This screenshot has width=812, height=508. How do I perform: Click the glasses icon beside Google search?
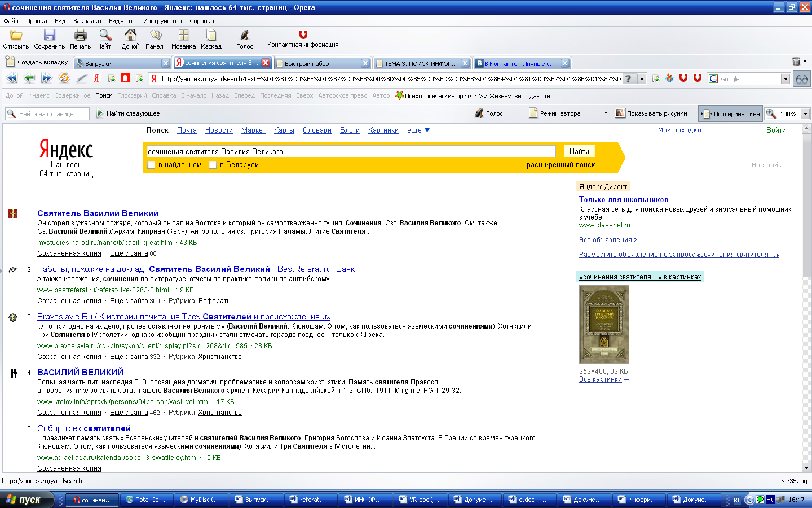[801, 79]
